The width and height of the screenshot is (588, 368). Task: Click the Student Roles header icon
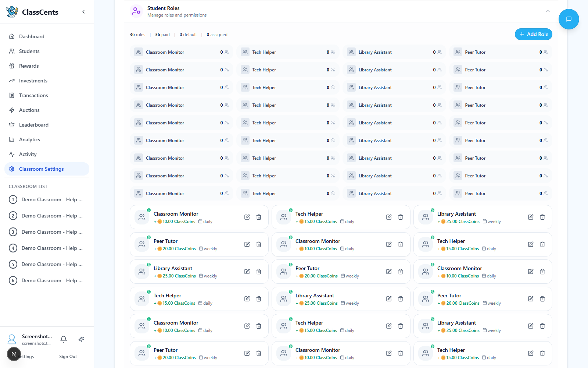136,11
